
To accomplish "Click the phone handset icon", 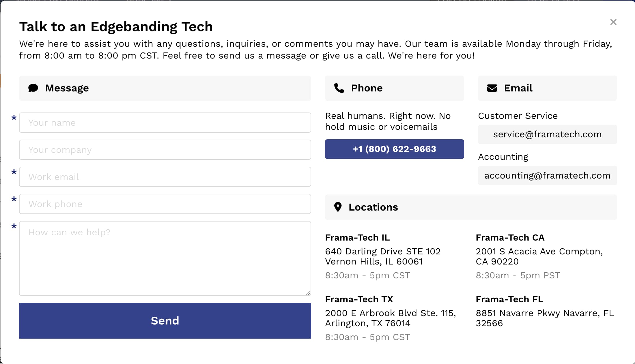I will 339,88.
